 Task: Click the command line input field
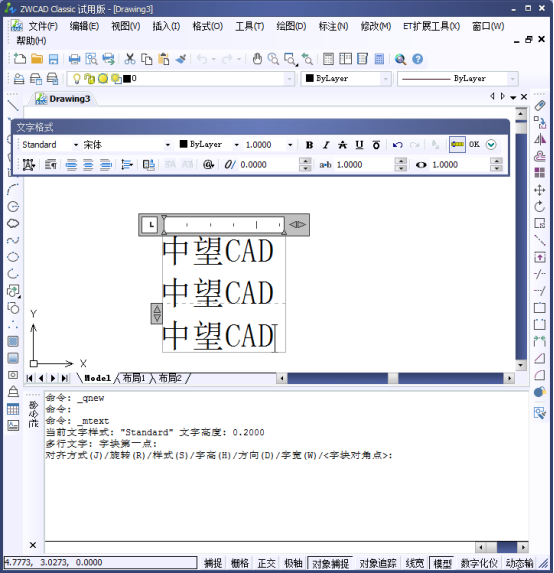pyautogui.click(x=260, y=547)
